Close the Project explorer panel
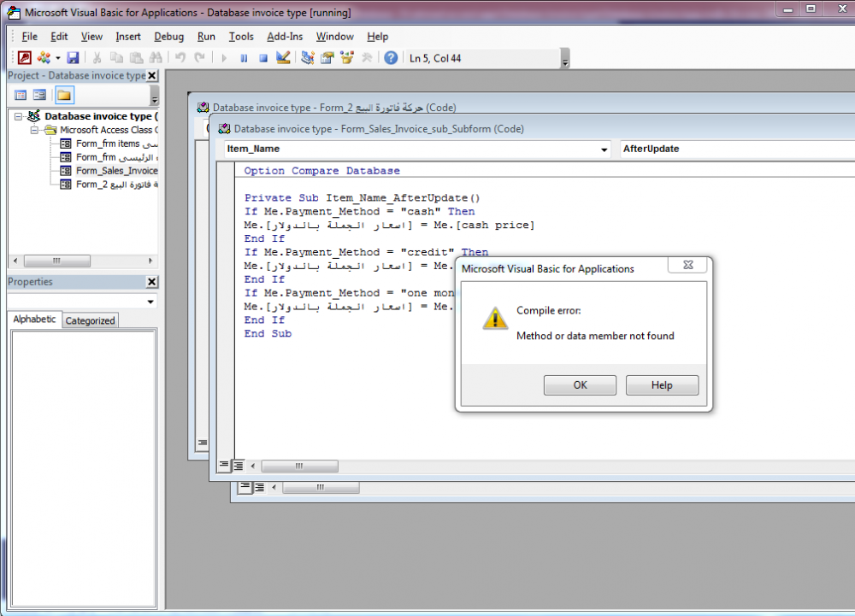The width and height of the screenshot is (855, 616). 152,76
